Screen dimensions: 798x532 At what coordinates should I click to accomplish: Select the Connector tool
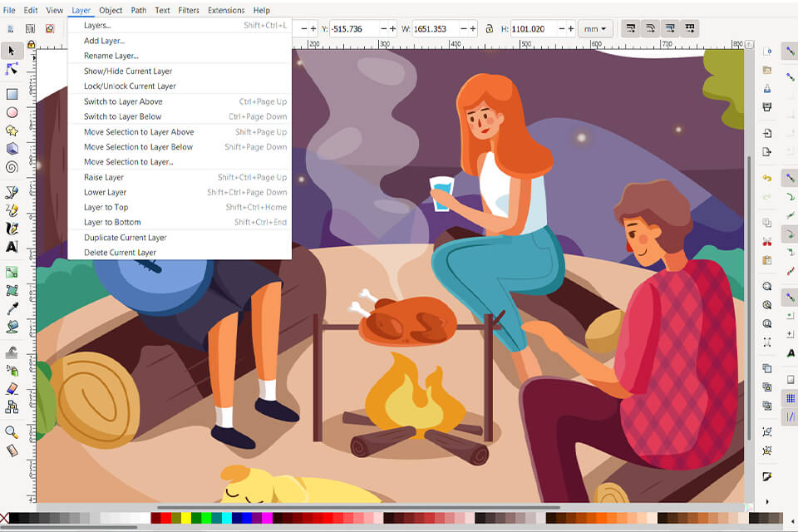click(12, 406)
